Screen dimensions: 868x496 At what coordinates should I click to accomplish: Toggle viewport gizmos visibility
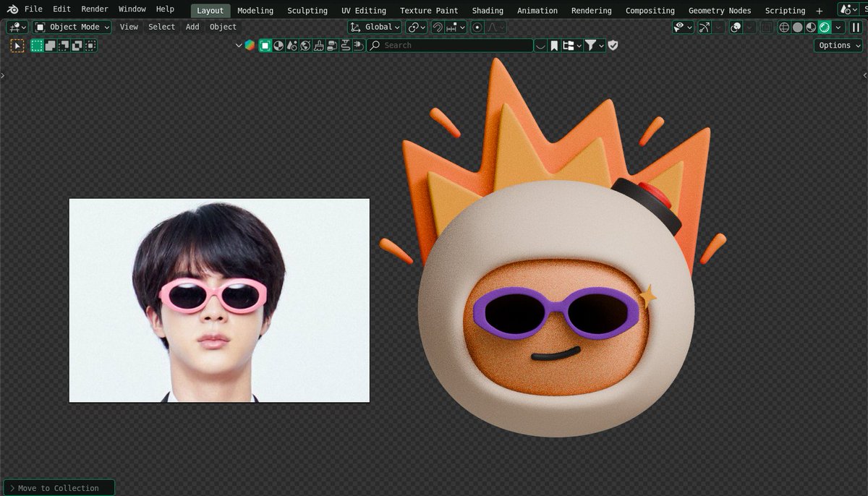click(x=704, y=27)
